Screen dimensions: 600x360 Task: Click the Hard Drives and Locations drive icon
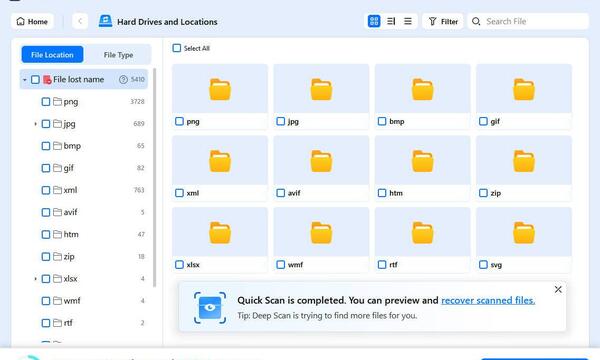pos(105,21)
